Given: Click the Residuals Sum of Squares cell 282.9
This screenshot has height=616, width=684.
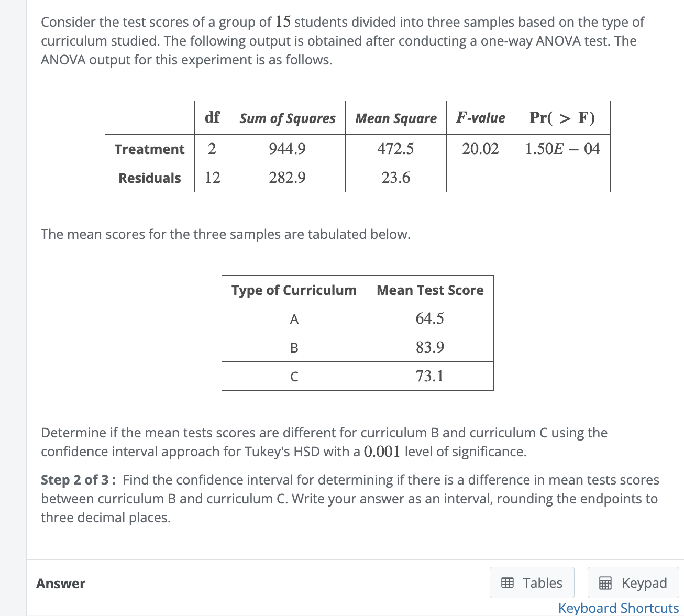Looking at the screenshot, I should point(287,177).
